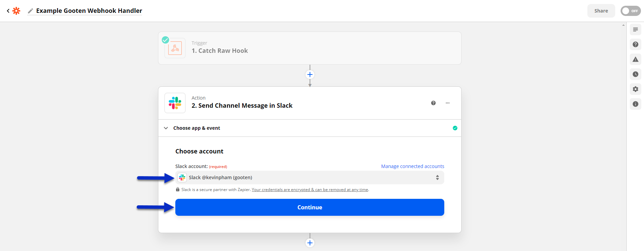Image resolution: width=644 pixels, height=251 pixels.
Task: Collapse the Choose app & event section
Action: [166, 128]
